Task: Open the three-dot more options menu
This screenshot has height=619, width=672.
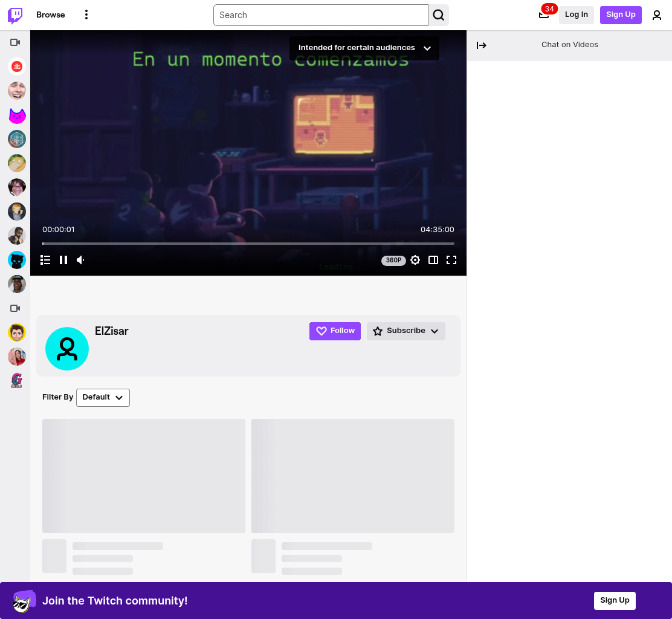Action: 86,15
